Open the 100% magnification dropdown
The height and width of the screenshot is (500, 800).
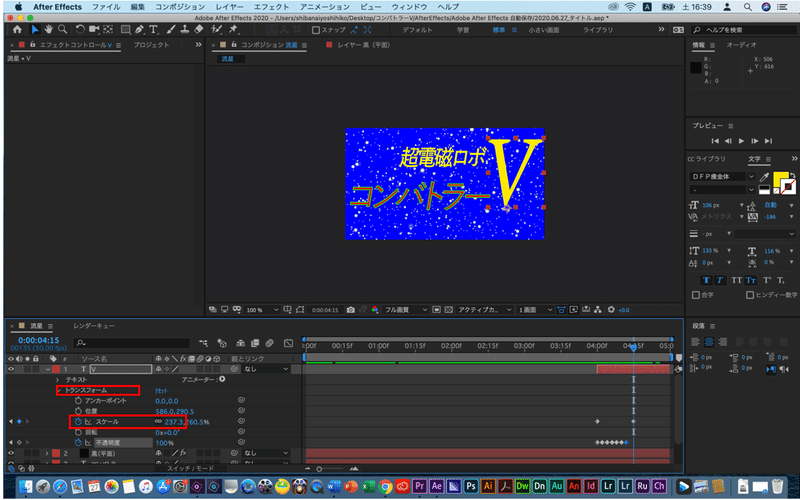click(x=263, y=310)
